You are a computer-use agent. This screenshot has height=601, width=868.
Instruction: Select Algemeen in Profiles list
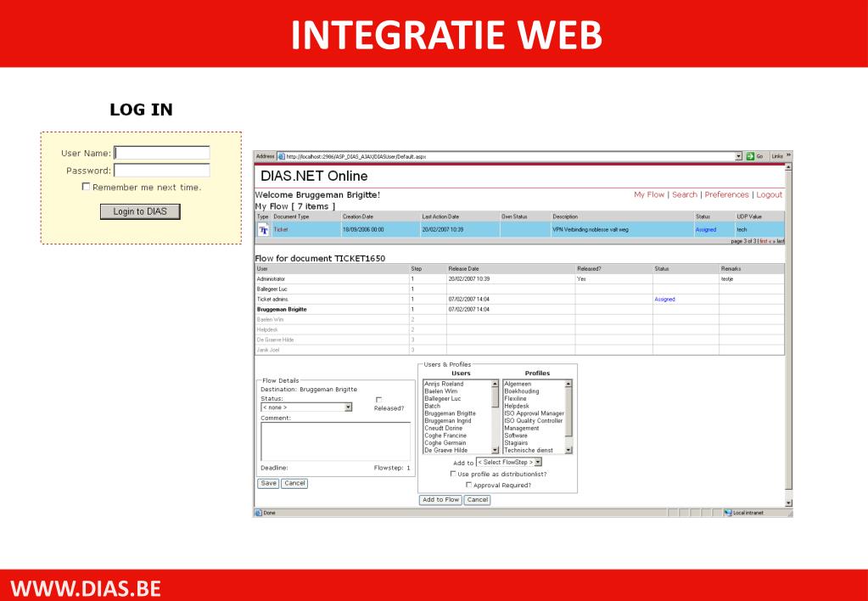pyautogui.click(x=518, y=384)
